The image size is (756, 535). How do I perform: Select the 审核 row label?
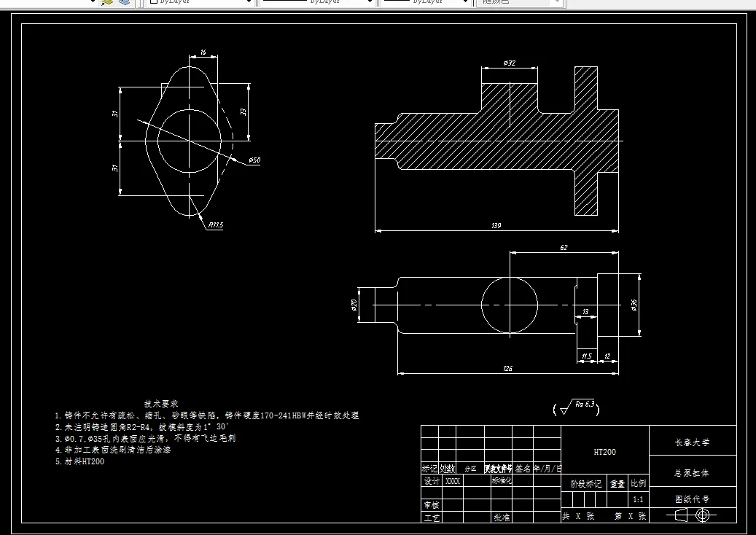[432, 505]
